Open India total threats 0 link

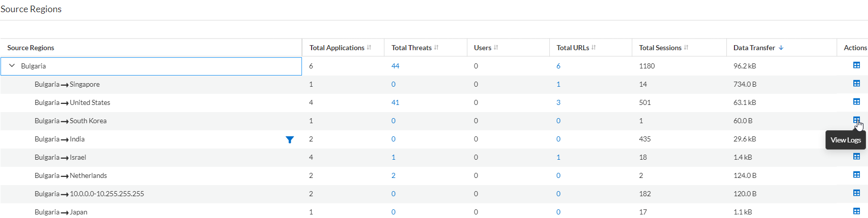click(394, 139)
